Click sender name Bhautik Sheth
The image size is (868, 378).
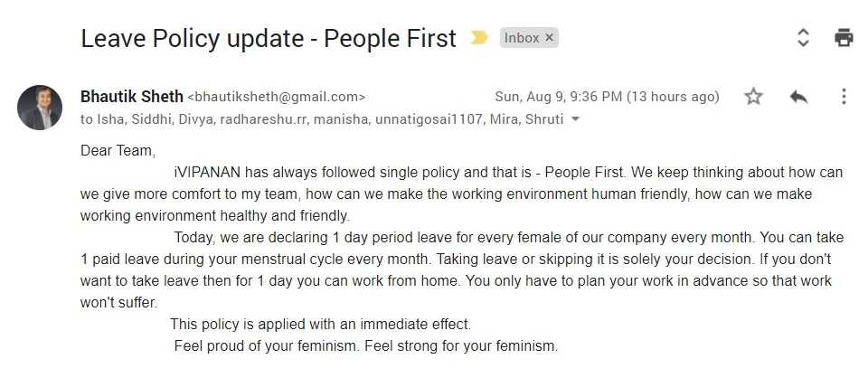pyautogui.click(x=132, y=96)
